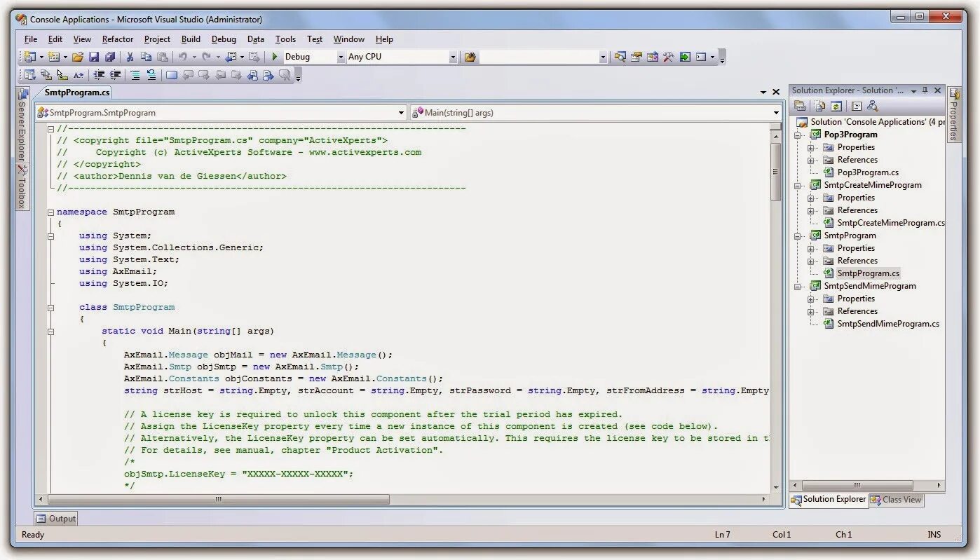980x560 pixels.
Task: Open the Tools menu
Action: [x=285, y=39]
